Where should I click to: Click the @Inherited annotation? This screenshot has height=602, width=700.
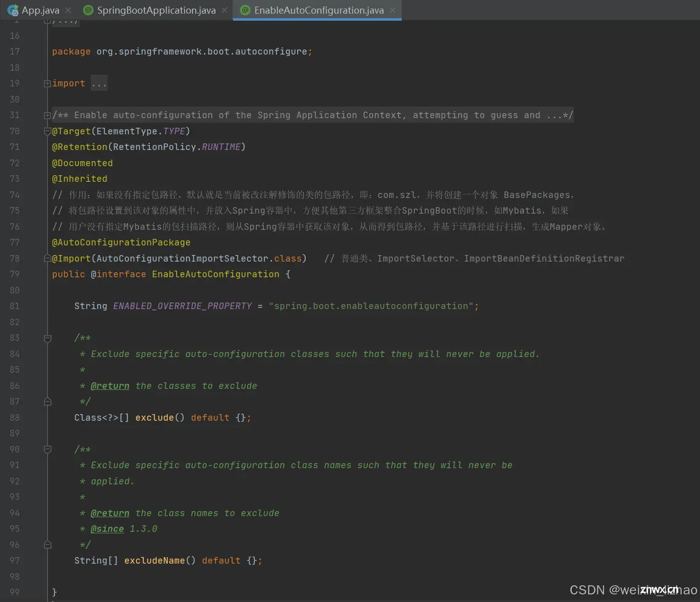[x=80, y=179]
